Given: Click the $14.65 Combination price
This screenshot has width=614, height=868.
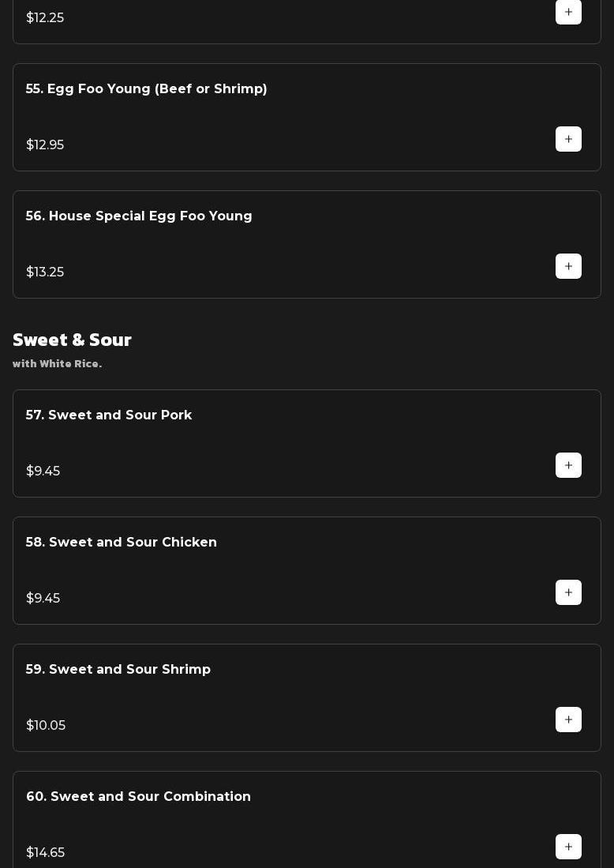Looking at the screenshot, I should pyautogui.click(x=46, y=853).
